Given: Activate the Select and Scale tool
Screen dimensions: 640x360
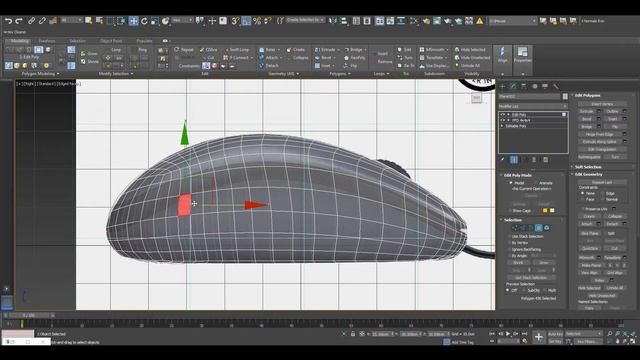Looking at the screenshot, I should click(x=155, y=21).
